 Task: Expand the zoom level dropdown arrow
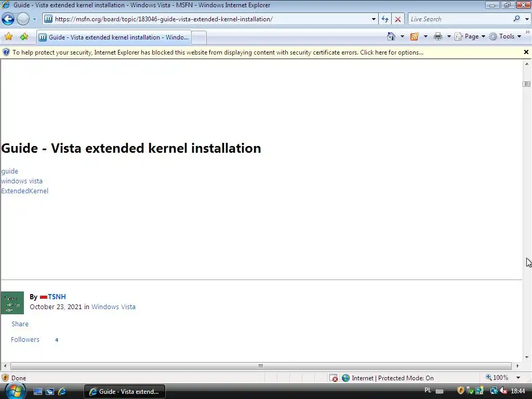point(518,378)
